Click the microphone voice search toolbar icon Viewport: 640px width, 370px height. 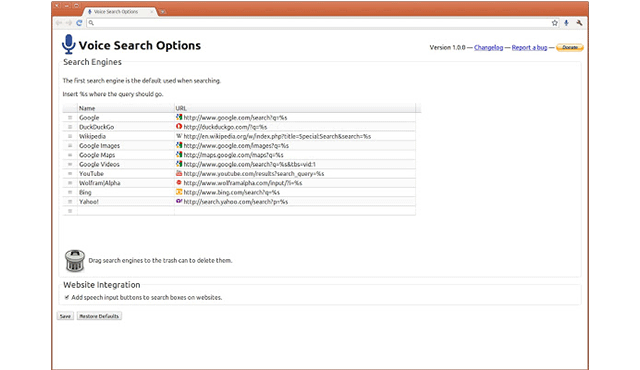pos(566,23)
